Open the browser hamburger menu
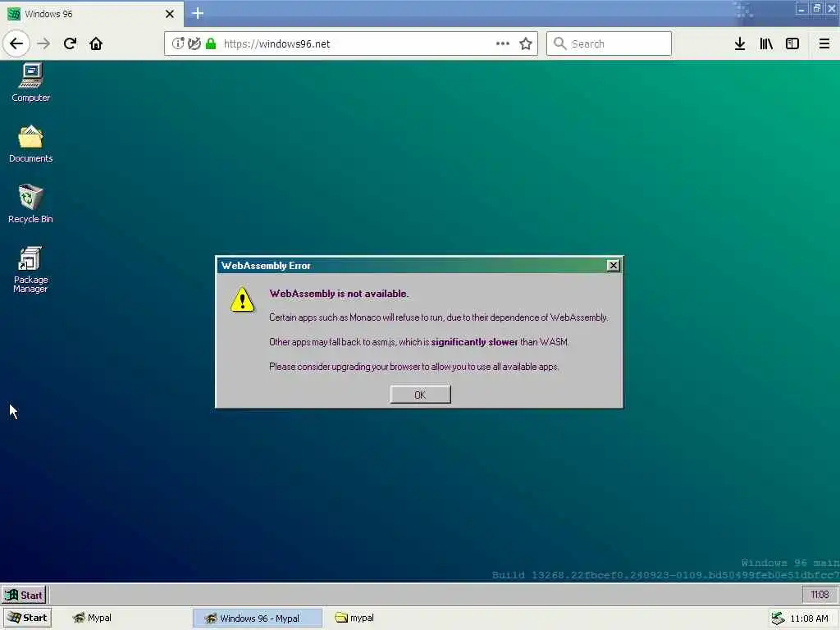 point(824,43)
